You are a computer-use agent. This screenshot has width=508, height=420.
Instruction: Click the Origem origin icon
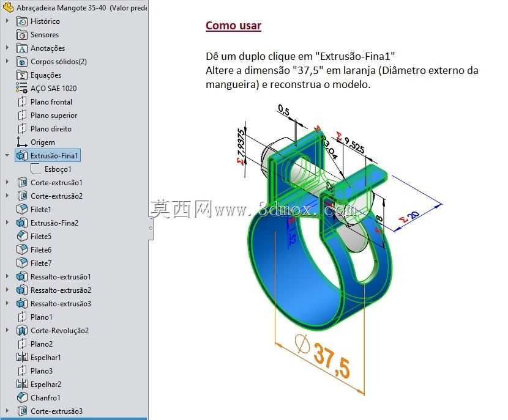tap(21, 142)
